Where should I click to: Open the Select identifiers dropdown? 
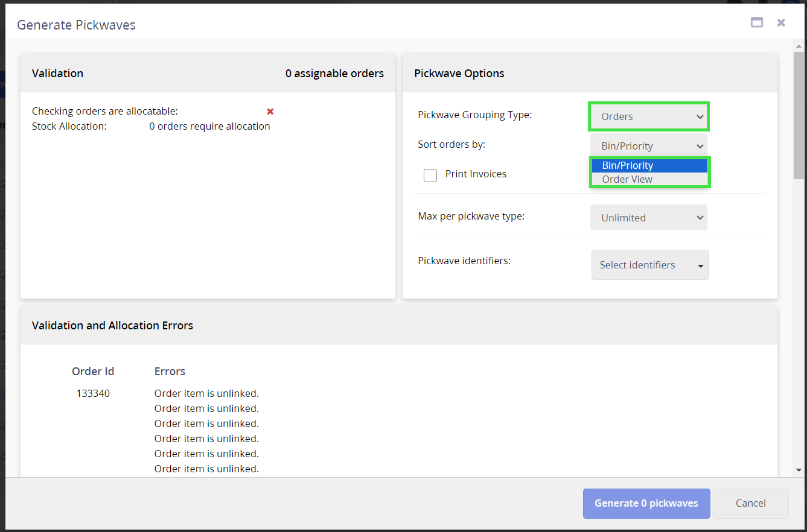click(x=649, y=265)
